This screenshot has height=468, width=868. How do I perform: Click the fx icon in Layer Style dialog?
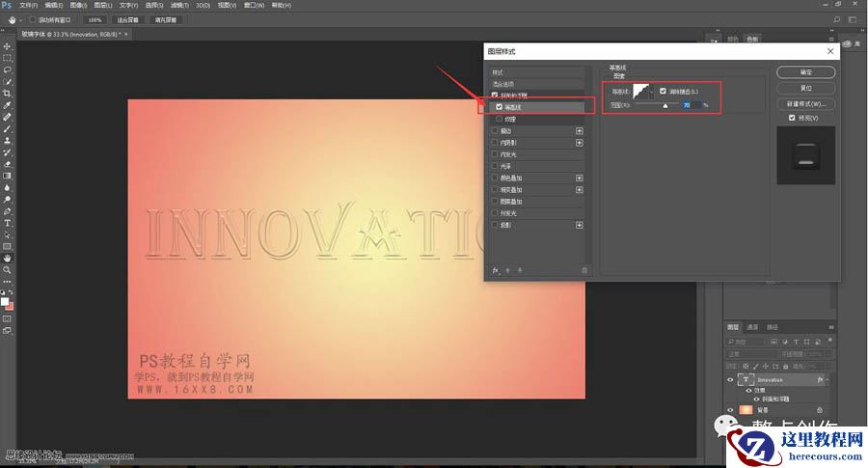click(x=495, y=270)
